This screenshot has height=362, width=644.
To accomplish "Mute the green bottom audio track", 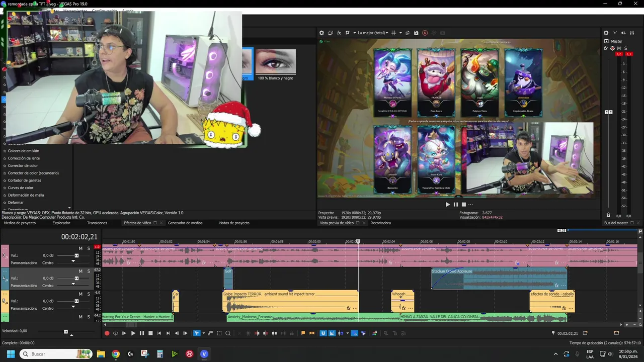I will (80, 317).
